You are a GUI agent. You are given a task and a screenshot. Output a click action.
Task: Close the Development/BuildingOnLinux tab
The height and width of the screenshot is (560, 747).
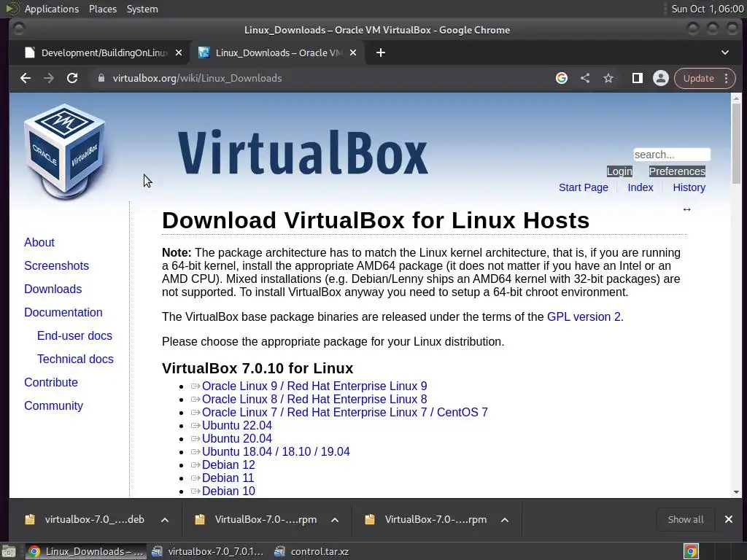point(179,52)
